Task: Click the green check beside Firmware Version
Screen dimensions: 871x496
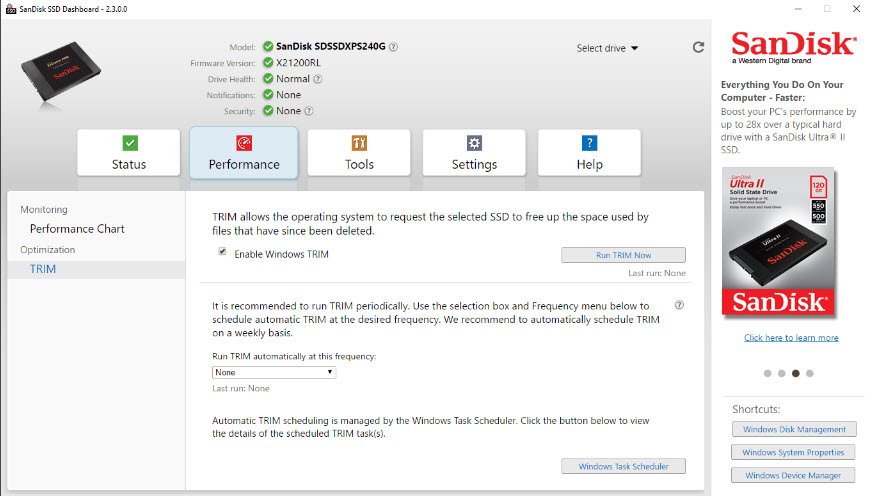Action: [268, 62]
